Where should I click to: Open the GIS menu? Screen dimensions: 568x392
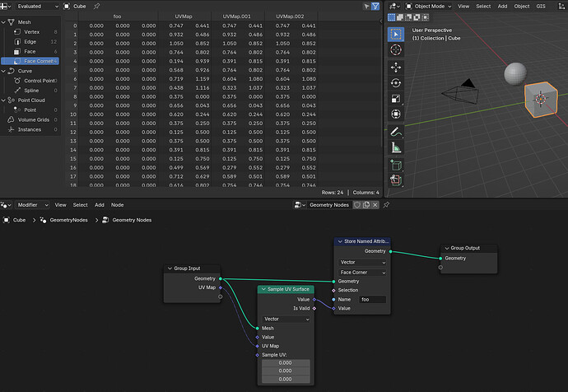tap(541, 6)
